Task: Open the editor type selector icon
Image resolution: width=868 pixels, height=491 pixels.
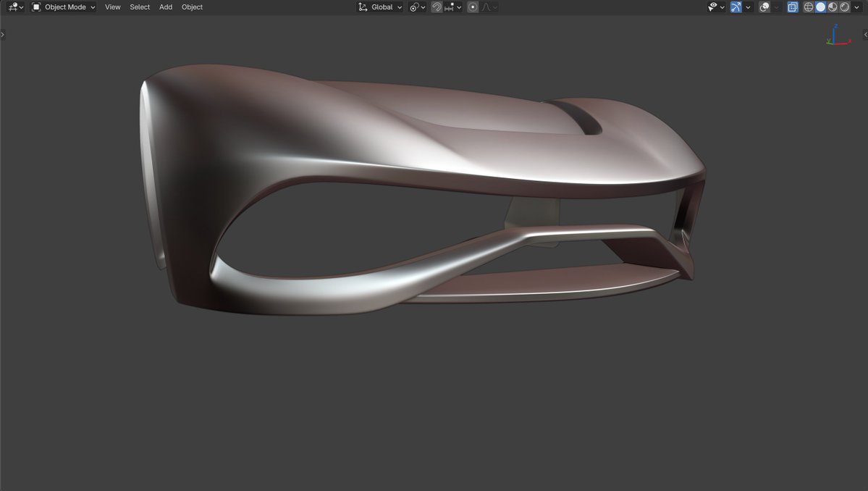Action: 12,7
